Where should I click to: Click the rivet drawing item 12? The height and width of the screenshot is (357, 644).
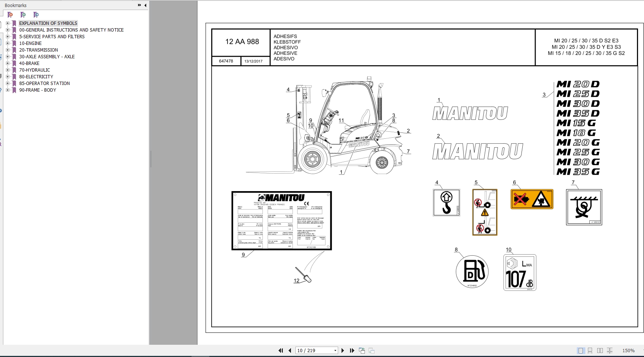[x=304, y=274]
